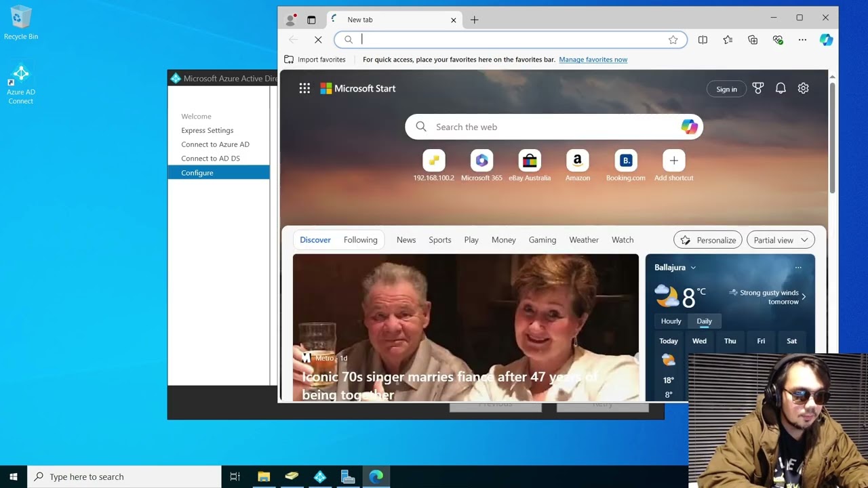
Task: Open the Recycle Bin desktop icon
Action: 21,22
